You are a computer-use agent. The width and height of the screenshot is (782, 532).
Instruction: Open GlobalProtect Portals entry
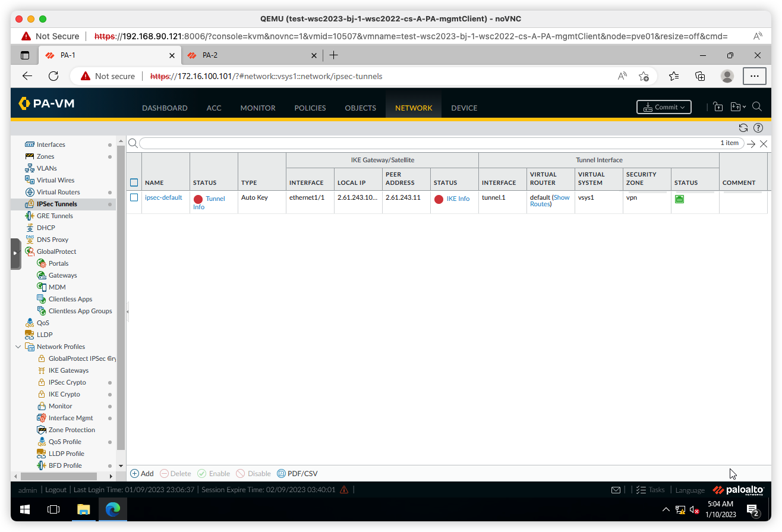point(58,263)
